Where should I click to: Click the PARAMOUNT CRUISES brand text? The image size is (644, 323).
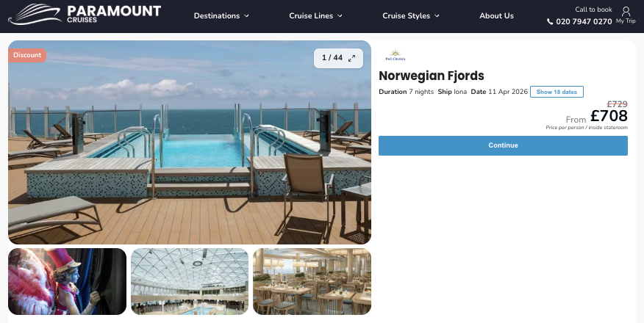pyautogui.click(x=114, y=14)
